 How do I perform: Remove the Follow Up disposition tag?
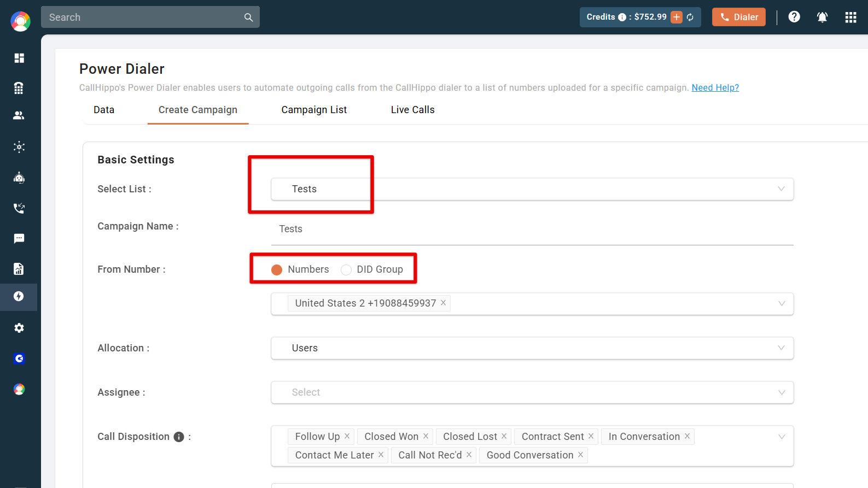pos(347,436)
